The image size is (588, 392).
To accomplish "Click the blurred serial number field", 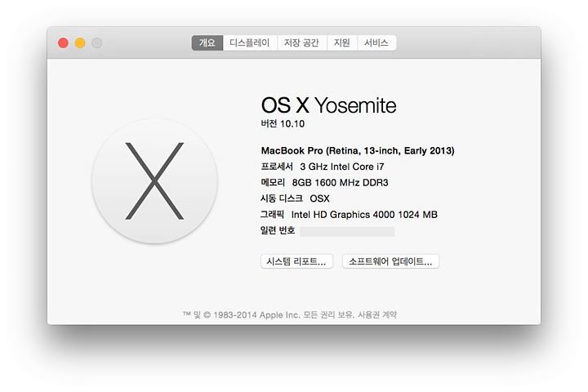I will pos(347,231).
